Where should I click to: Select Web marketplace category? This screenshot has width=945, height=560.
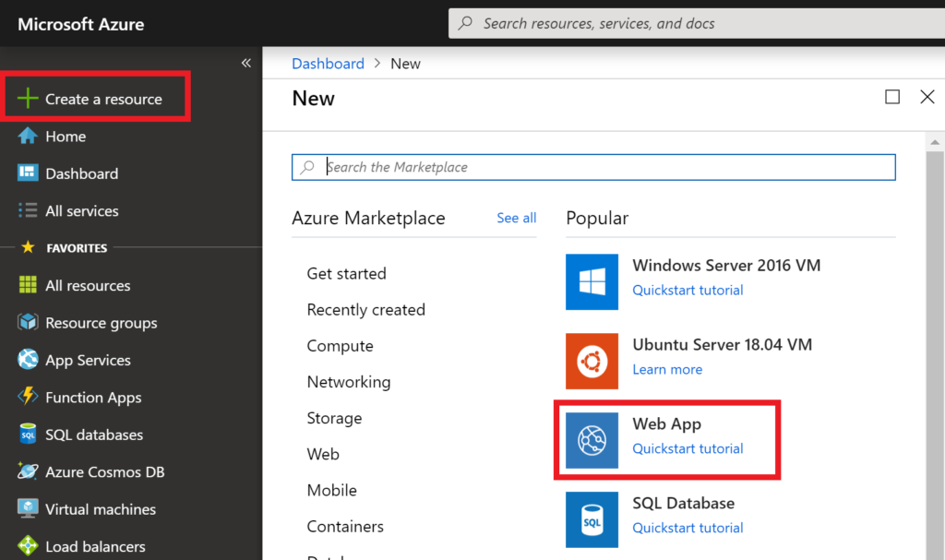point(323,454)
